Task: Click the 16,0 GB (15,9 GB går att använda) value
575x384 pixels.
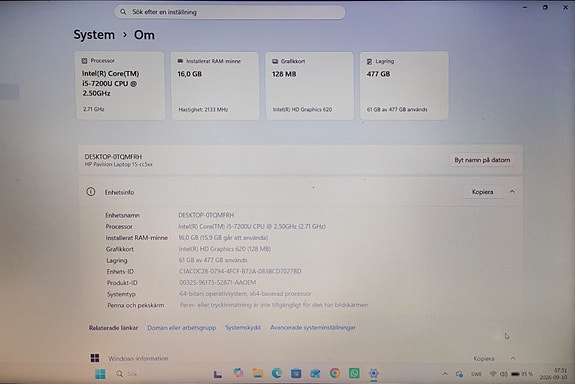Action: click(223, 238)
